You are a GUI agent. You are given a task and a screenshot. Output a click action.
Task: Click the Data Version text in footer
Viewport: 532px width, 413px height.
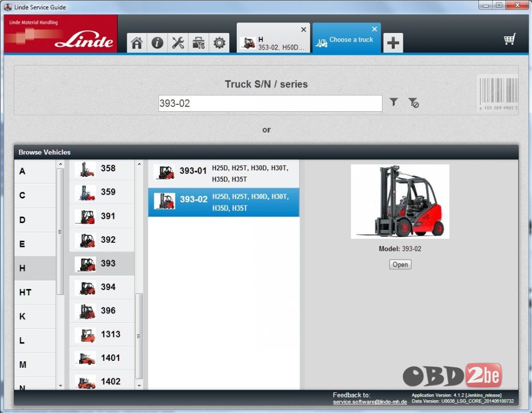(463, 401)
